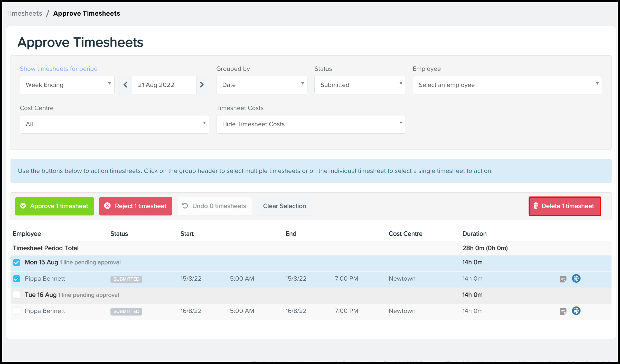This screenshot has height=364, width=620.
Task: Click Approve 1 timesheet button
Action: point(54,206)
